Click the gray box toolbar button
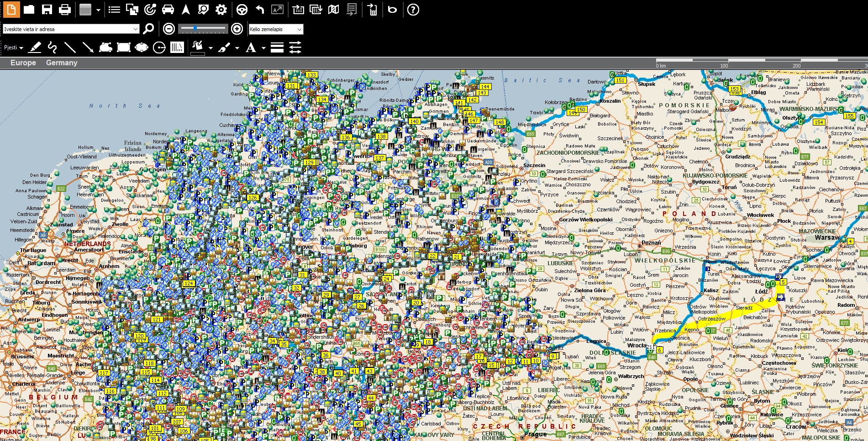Image resolution: width=868 pixels, height=441 pixels. [85, 10]
